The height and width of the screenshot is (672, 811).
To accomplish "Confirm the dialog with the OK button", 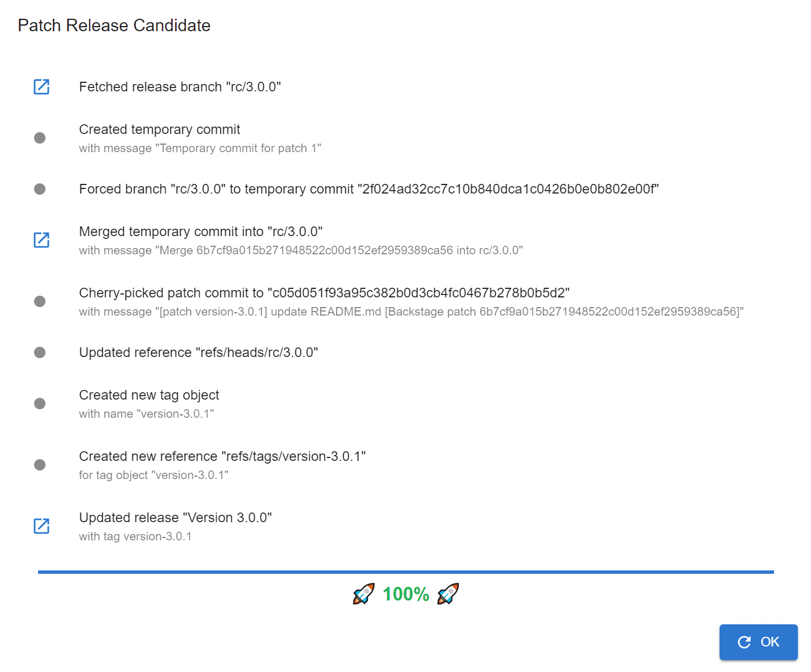I will (759, 642).
